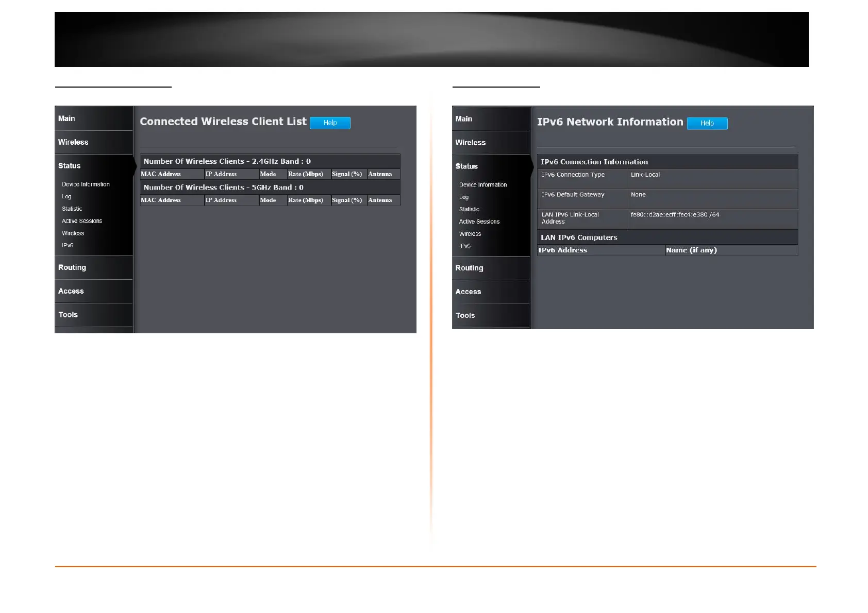
Task: Click the 5GHz Band wireless clients count header
Action: (270, 188)
